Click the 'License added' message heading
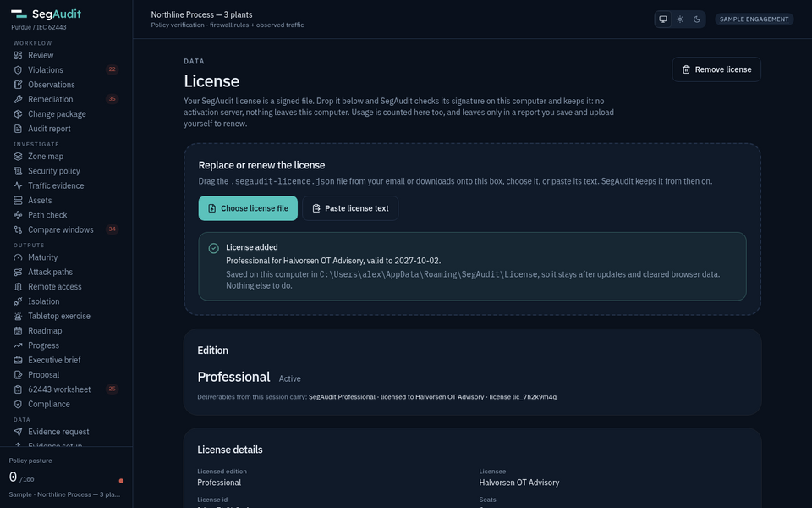Image resolution: width=812 pixels, height=508 pixels. [252, 247]
